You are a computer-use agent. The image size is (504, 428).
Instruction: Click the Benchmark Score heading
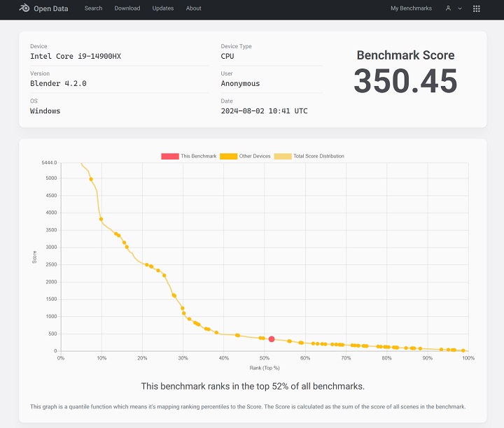click(405, 55)
